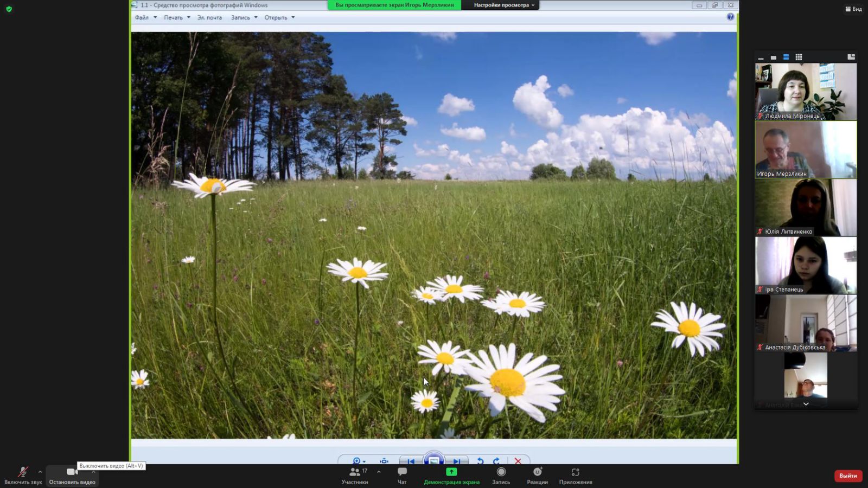The image size is (868, 488).
Task: Click the green Демонстрация экрана icon
Action: pyautogui.click(x=451, y=472)
